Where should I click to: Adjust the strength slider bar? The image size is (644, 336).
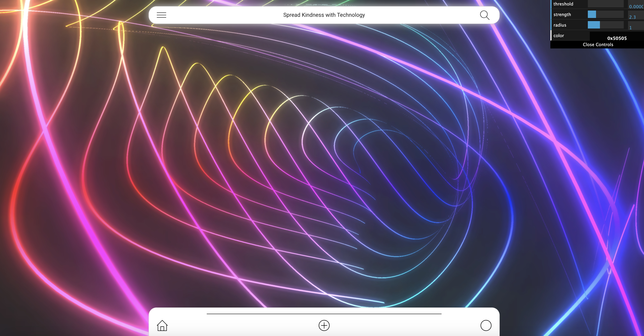[x=606, y=14]
